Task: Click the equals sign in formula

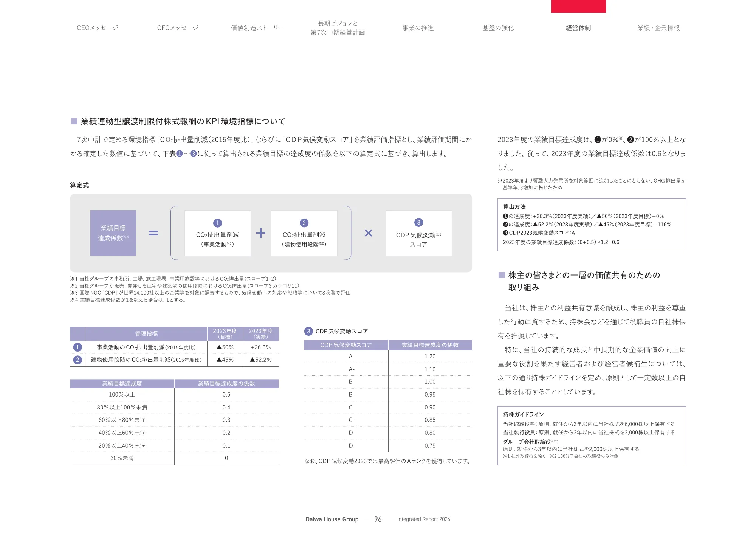Action: coord(153,233)
